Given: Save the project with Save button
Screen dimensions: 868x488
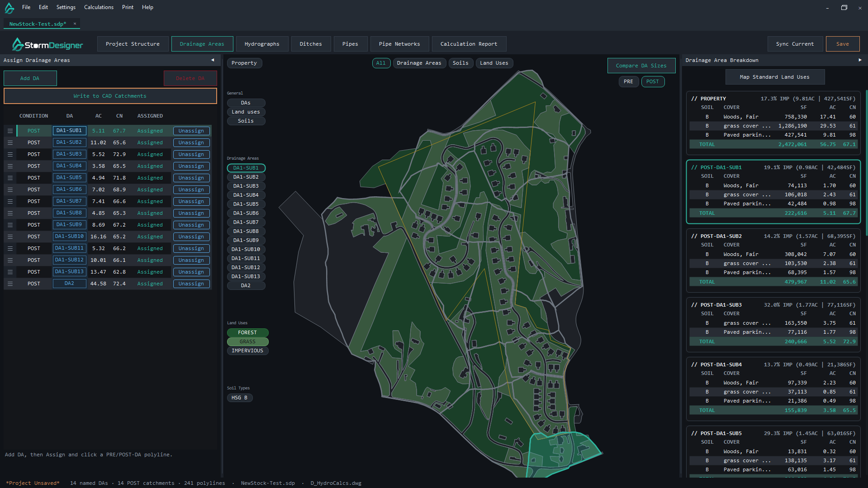Looking at the screenshot, I should [x=842, y=44].
